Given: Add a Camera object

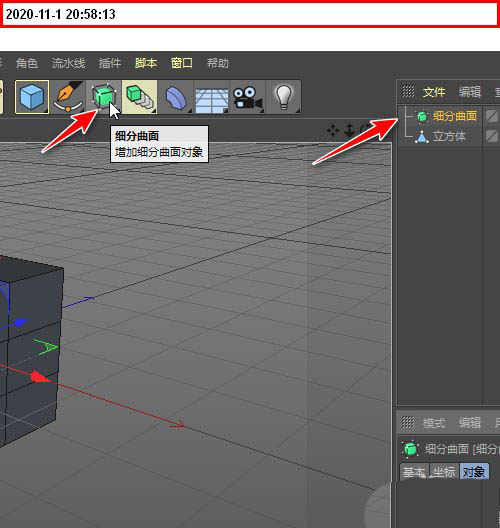Looking at the screenshot, I should 247,97.
